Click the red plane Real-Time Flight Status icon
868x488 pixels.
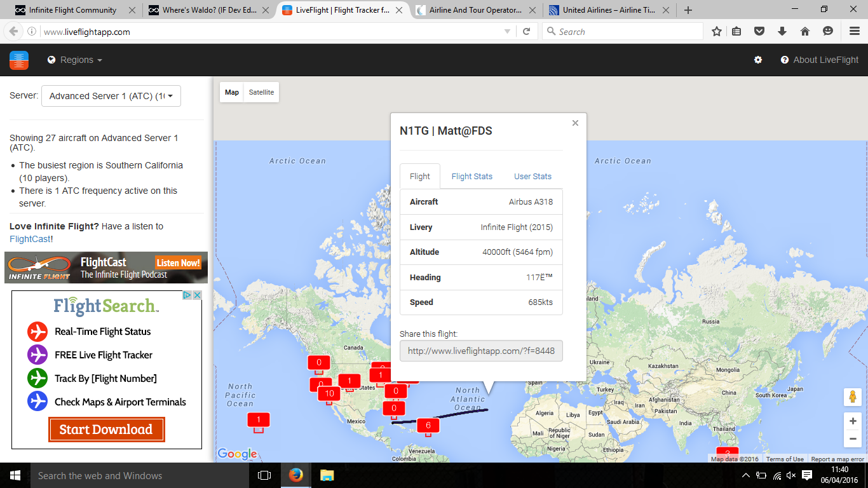[37, 332]
